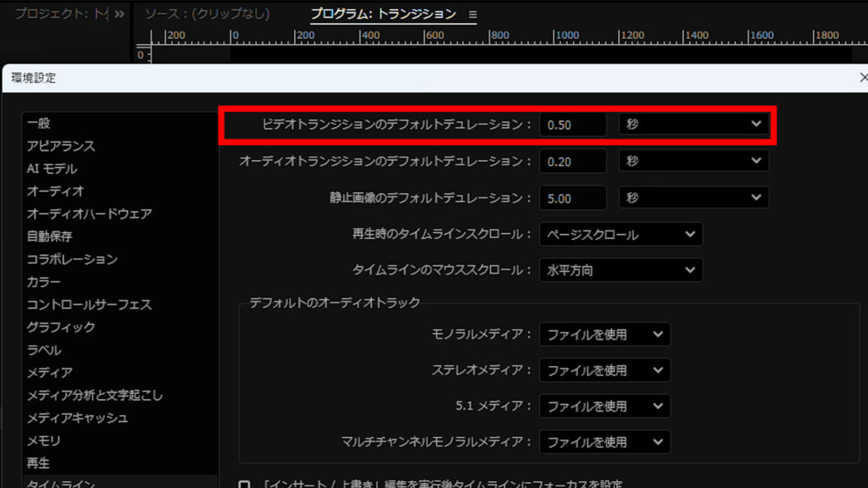The width and height of the screenshot is (868, 488).
Task: Switch to the Source (no clip) tab
Action: point(207,14)
